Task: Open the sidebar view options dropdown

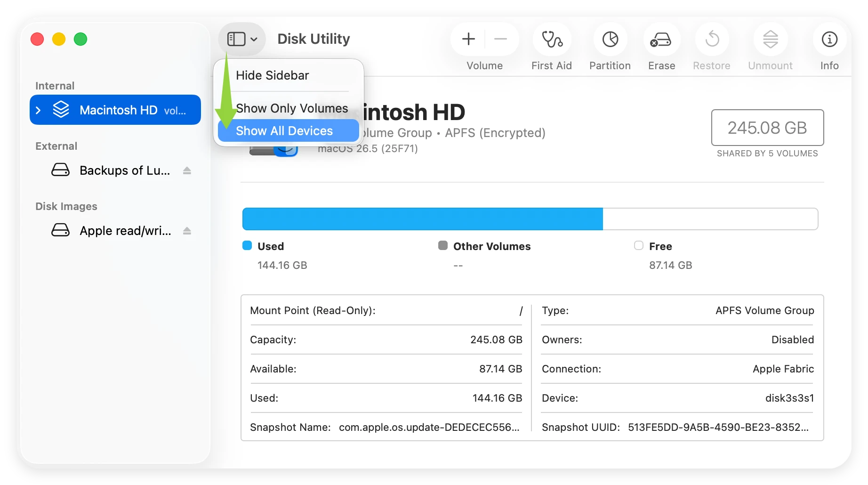Action: pos(242,39)
